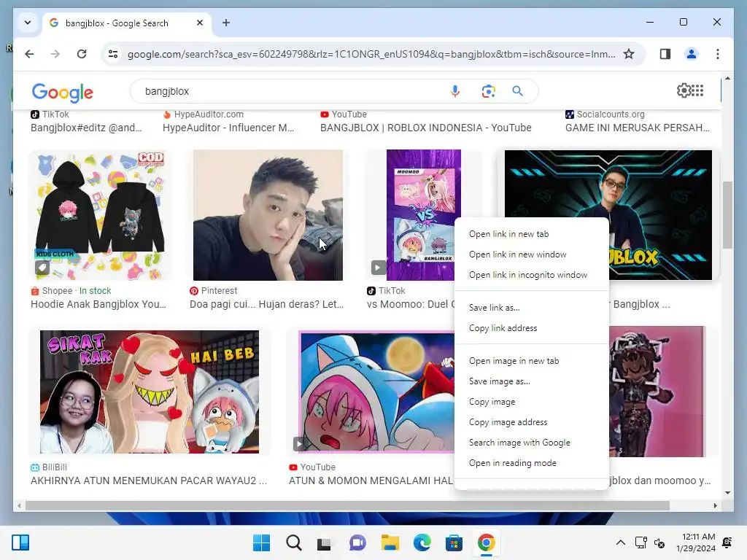Open the Google apps grid
The height and width of the screenshot is (560, 747).
(697, 90)
